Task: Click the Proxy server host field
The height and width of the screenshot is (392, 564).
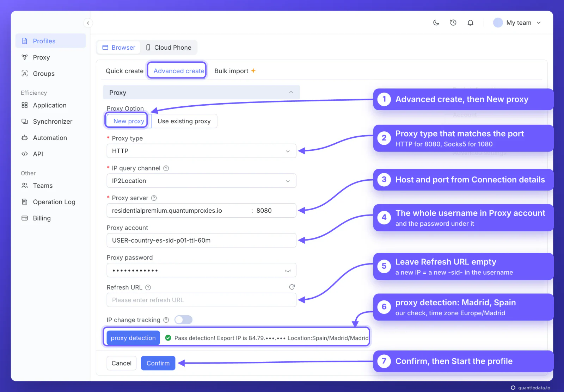Action: click(178, 211)
